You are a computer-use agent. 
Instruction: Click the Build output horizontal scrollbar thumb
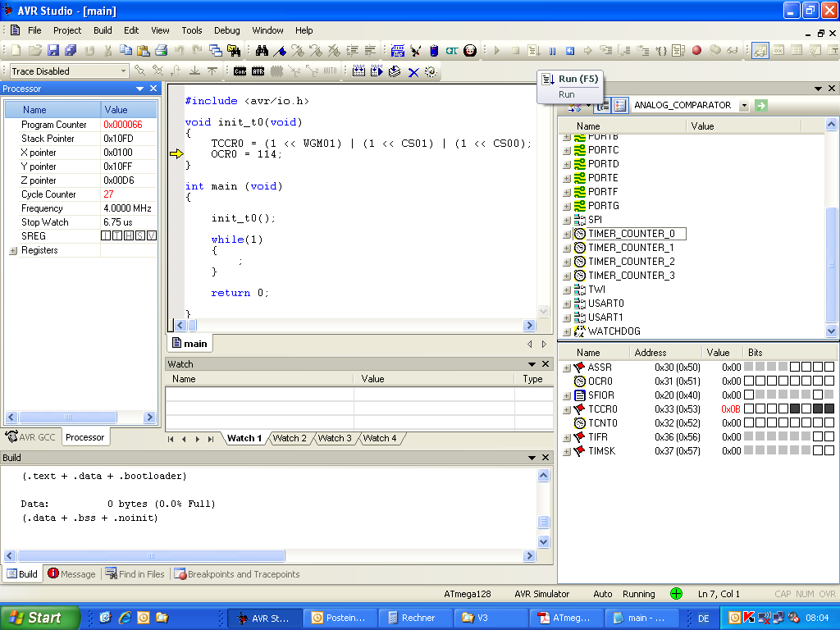click(151, 555)
